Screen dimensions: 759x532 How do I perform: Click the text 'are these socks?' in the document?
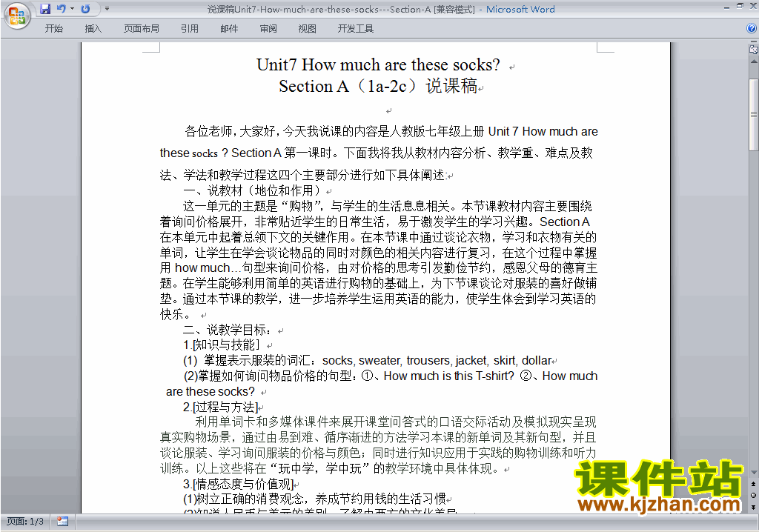coord(210,392)
